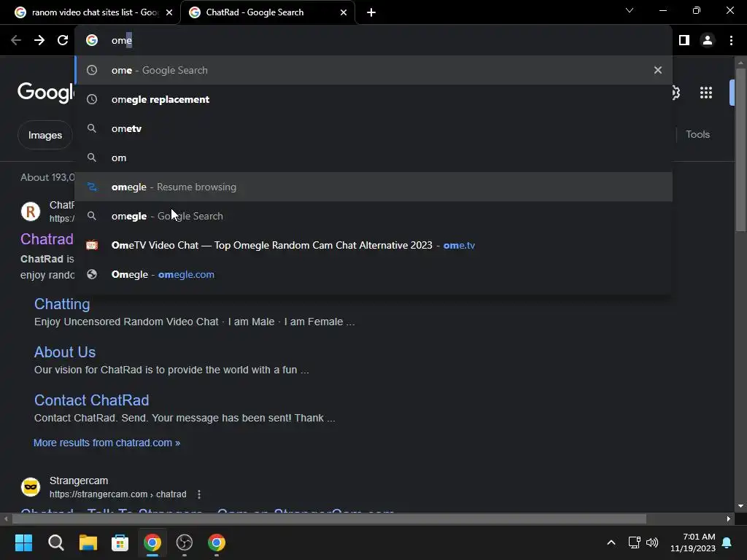The height and width of the screenshot is (560, 747).
Task: Open the tab search chevron
Action: point(630,10)
